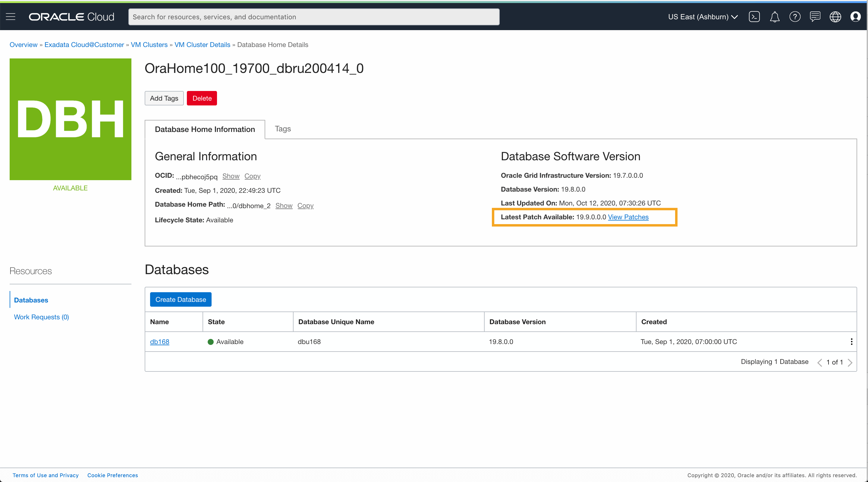Open the db168 database details
The height and width of the screenshot is (482, 868).
[x=159, y=342]
